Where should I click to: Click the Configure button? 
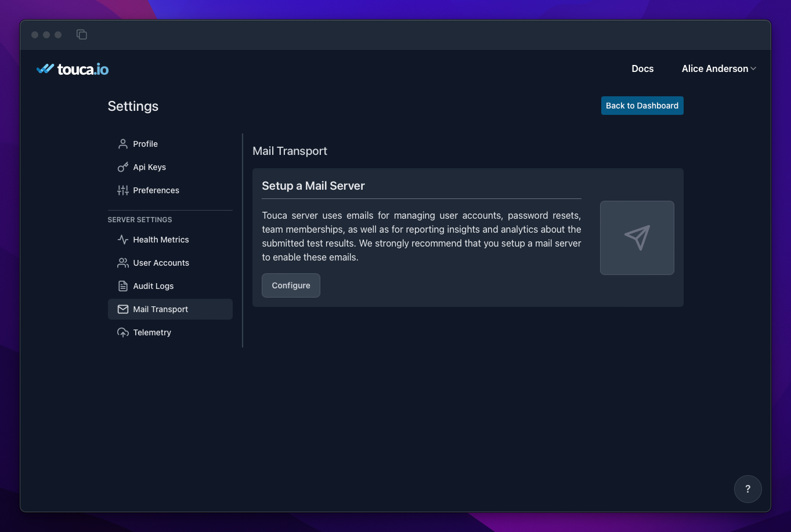291,285
